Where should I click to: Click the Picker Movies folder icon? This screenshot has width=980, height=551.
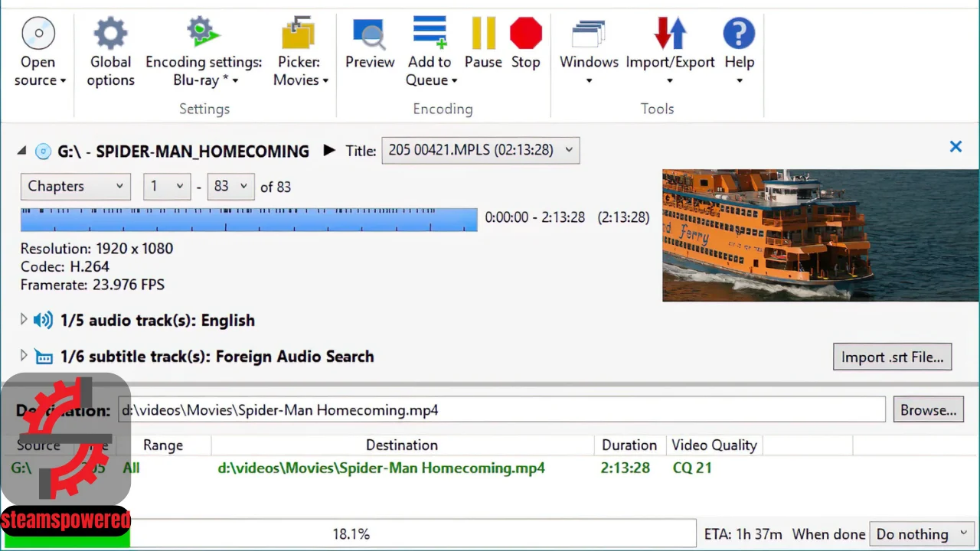point(299,33)
